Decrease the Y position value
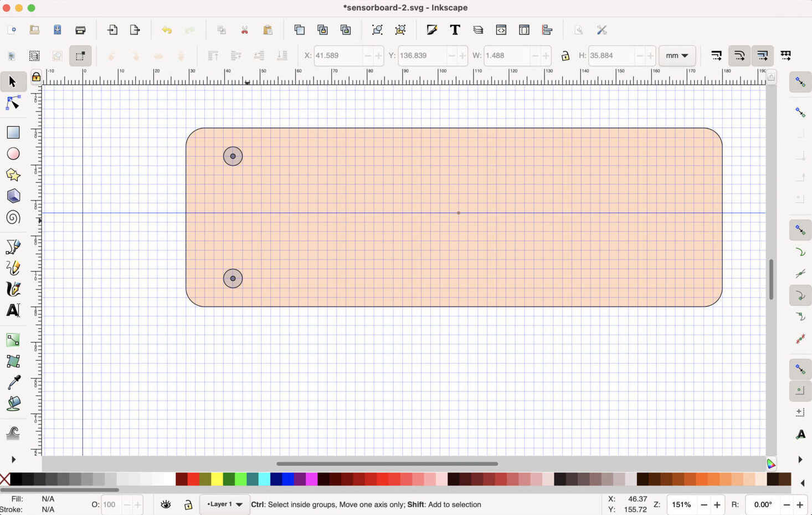Viewport: 812px width, 515px height. (451, 56)
